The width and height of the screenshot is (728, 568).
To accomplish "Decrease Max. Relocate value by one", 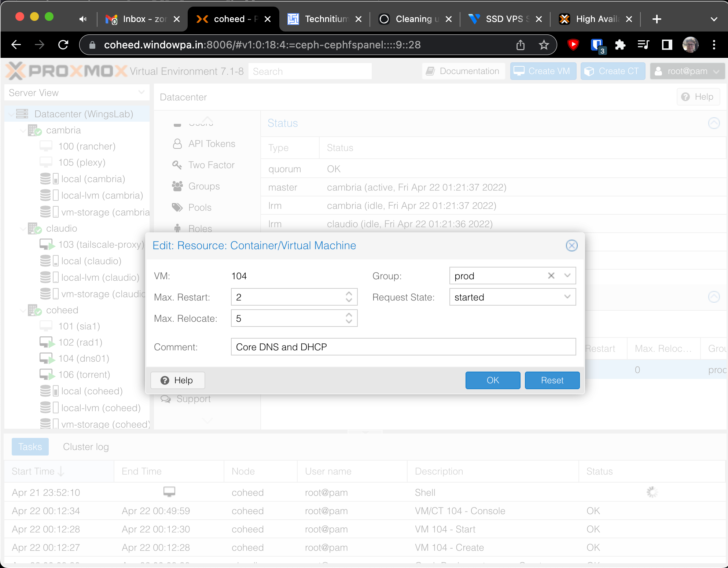I will coord(349,322).
